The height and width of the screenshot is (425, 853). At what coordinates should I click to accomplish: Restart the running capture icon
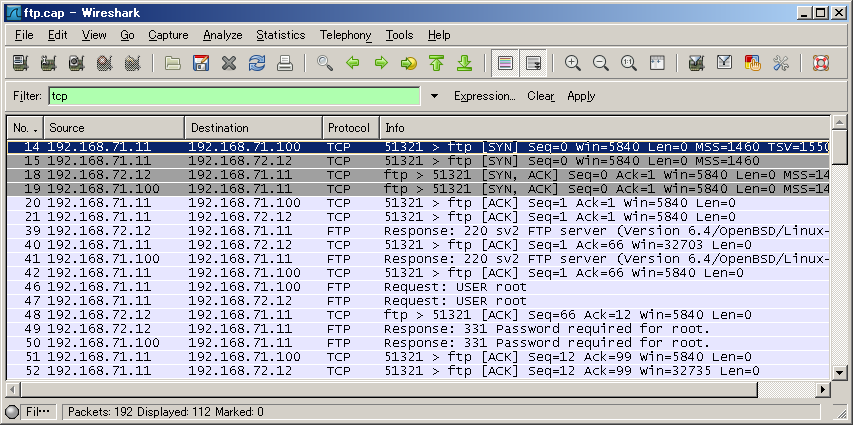click(132, 63)
